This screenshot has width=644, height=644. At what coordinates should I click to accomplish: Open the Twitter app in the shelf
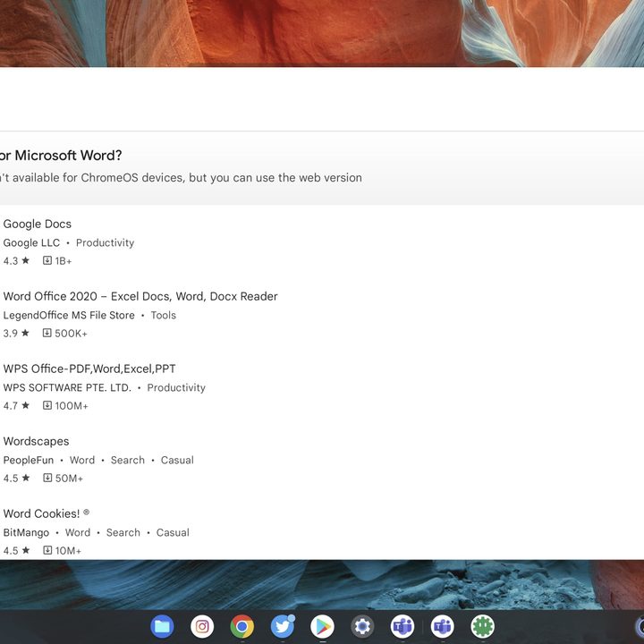point(282,626)
